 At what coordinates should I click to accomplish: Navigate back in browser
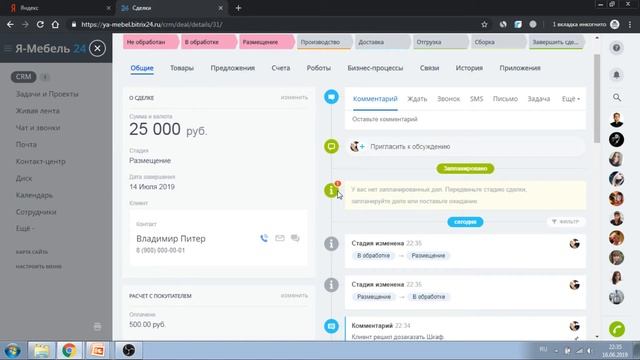(x=10, y=24)
